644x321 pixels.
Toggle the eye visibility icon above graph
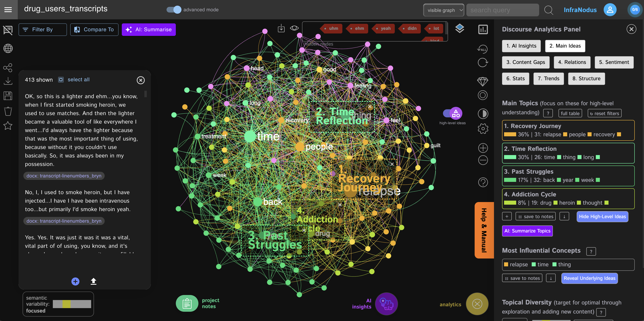(294, 28)
